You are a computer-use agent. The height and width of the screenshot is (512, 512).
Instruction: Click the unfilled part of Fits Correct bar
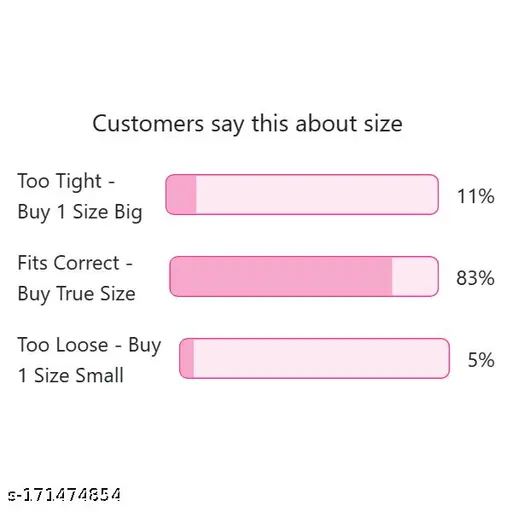point(415,276)
